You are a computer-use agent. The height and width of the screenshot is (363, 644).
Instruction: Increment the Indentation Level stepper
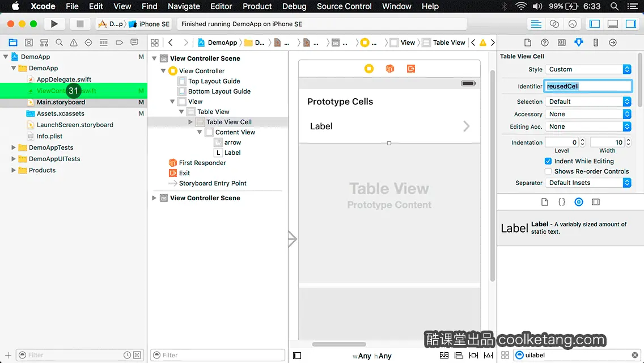tap(582, 140)
